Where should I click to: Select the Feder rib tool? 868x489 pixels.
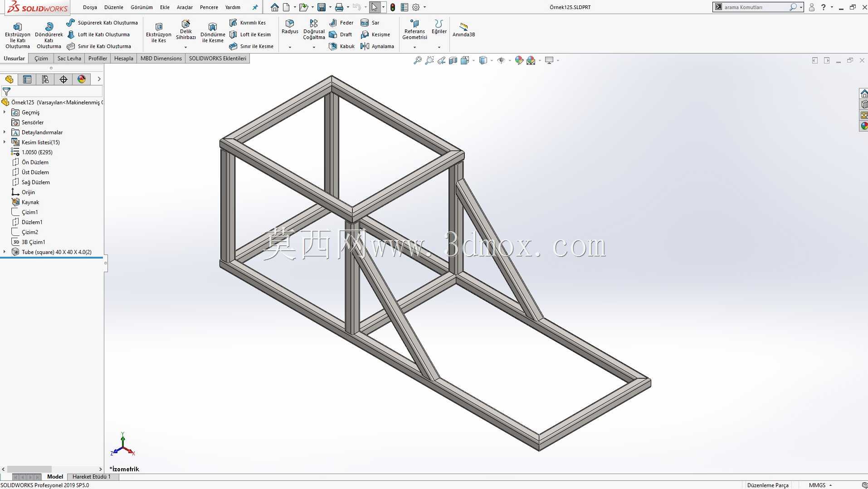click(341, 23)
